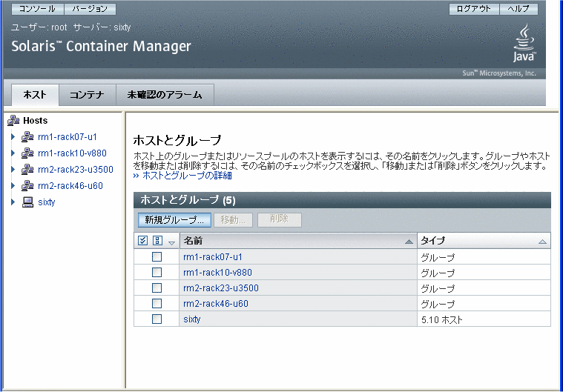Image resolution: width=563 pixels, height=392 pixels.
Task: Expand the rm1-rack10-v880 tree node
Action: pos(13,153)
